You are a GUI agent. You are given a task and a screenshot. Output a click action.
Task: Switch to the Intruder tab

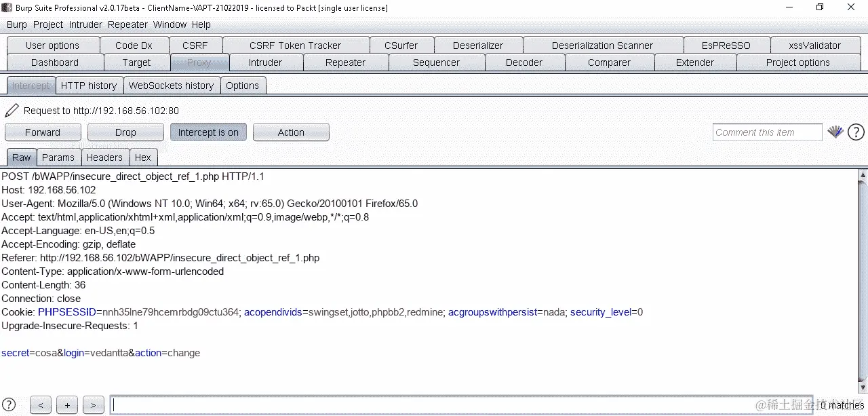point(266,62)
